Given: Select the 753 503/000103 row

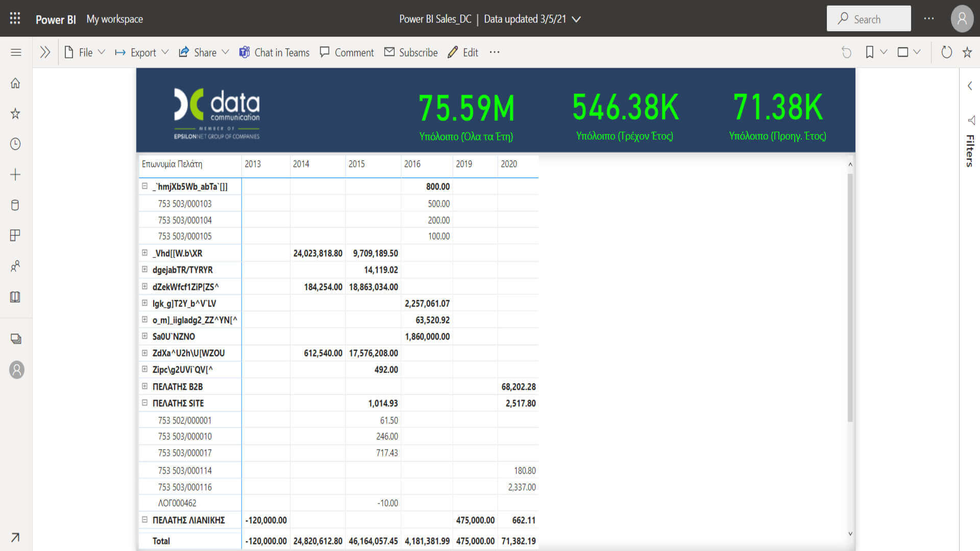Looking at the screenshot, I should coord(185,204).
